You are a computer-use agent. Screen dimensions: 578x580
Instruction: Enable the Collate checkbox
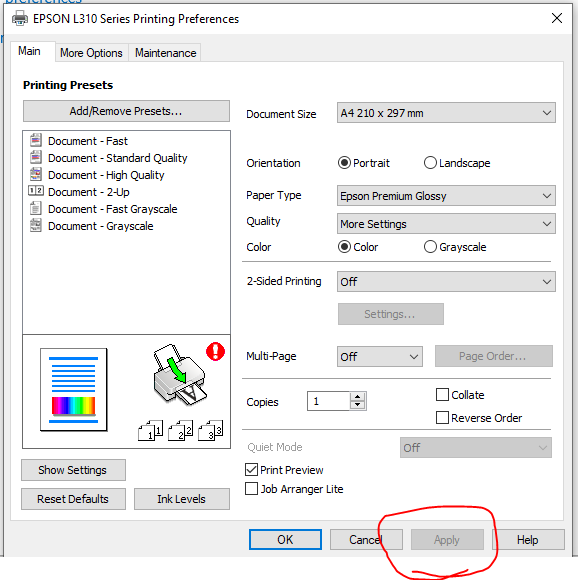point(442,395)
